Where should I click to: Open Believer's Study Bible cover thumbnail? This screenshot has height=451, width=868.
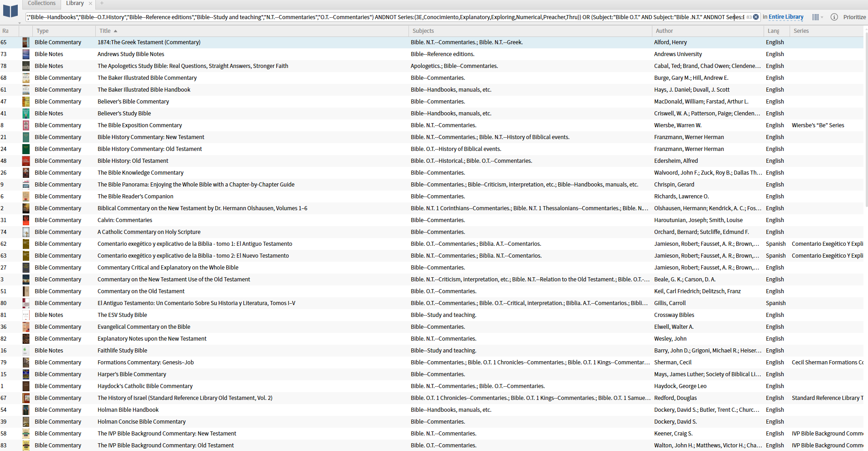26,114
